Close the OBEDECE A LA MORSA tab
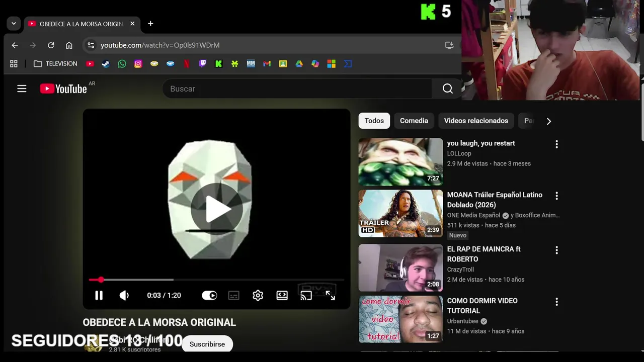Image resolution: width=644 pixels, height=362 pixels. tap(132, 24)
